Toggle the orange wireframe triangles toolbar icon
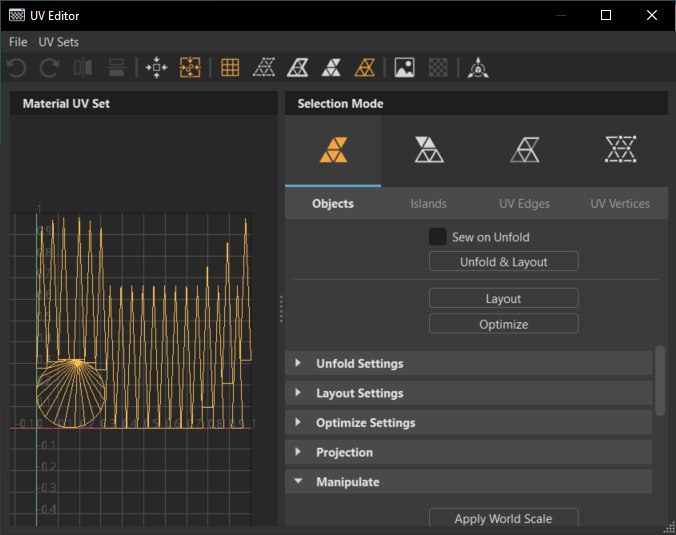676x535 pixels. pos(365,68)
